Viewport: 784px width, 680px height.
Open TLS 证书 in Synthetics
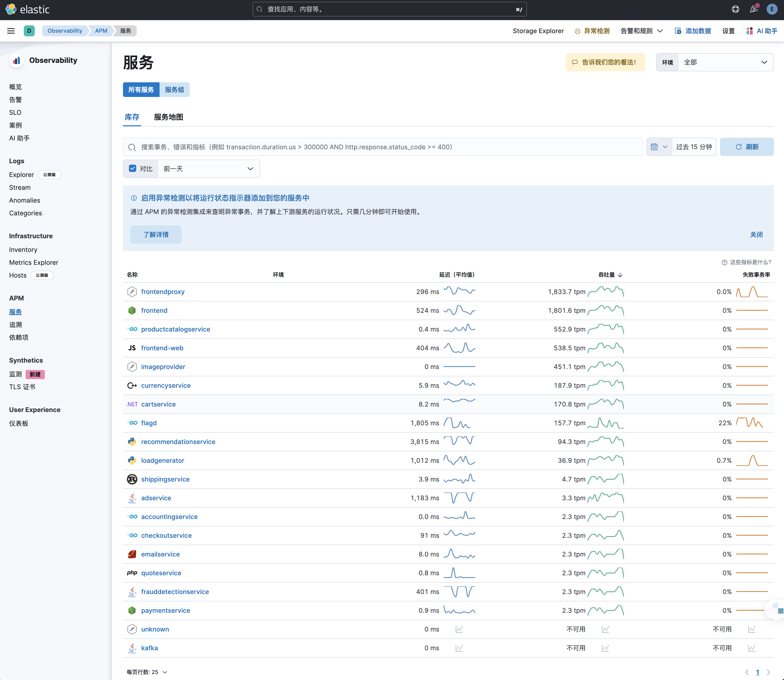[22, 387]
